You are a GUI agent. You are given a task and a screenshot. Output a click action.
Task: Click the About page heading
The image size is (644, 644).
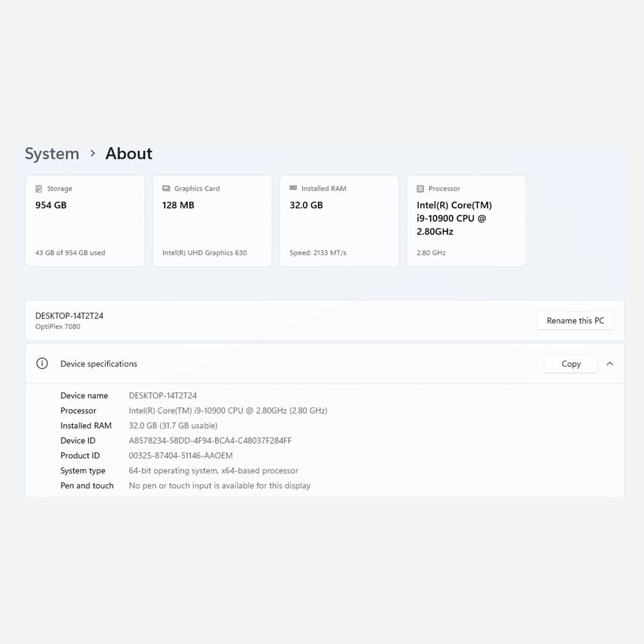point(129,154)
